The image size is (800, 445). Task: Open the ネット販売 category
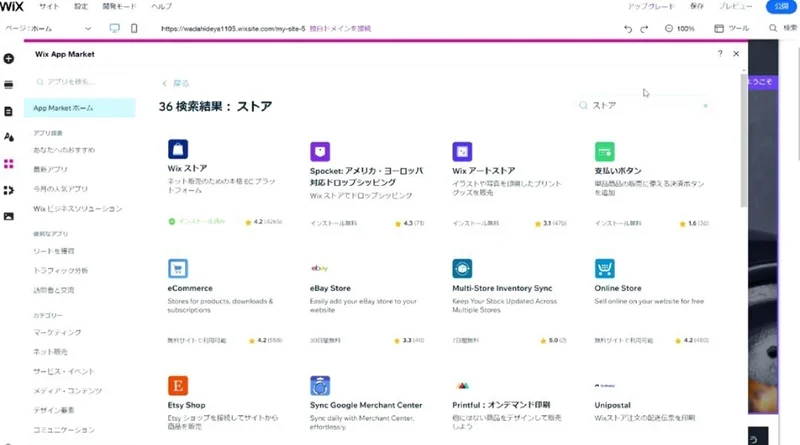tap(50, 352)
